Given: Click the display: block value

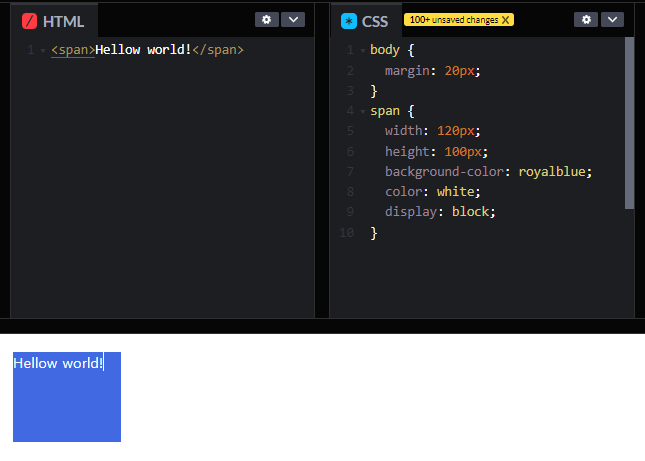Looking at the screenshot, I should (471, 211).
